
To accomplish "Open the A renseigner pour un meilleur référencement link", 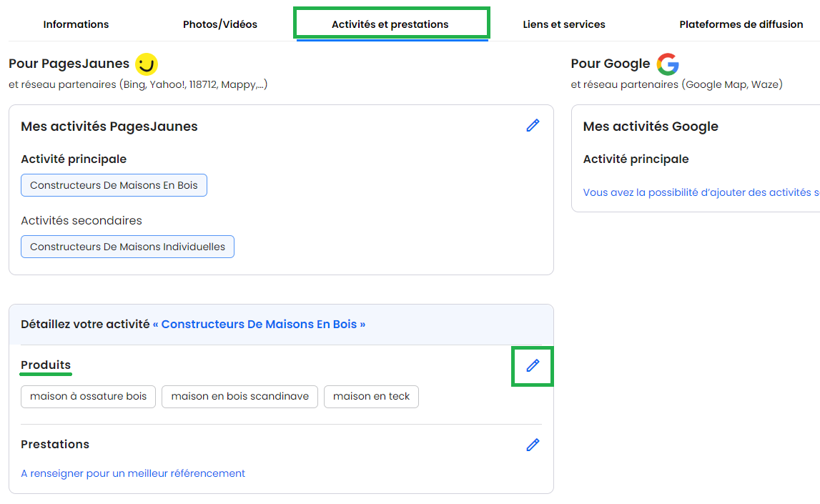I will [133, 473].
